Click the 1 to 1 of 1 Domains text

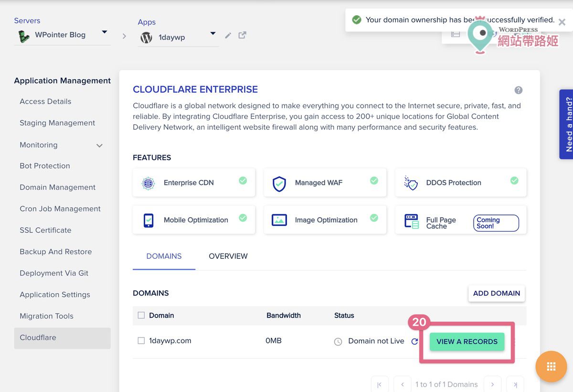point(446,385)
